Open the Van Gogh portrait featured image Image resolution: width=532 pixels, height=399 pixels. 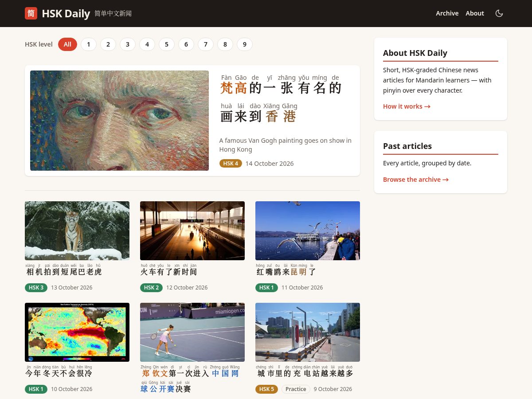(119, 121)
